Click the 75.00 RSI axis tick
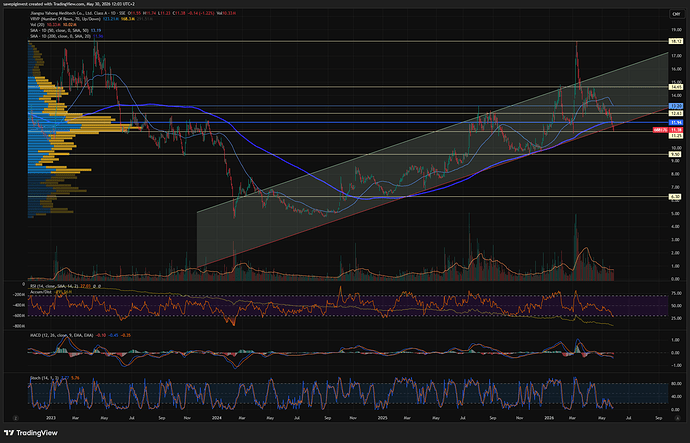Screen dimensions: 690x443 676,293
